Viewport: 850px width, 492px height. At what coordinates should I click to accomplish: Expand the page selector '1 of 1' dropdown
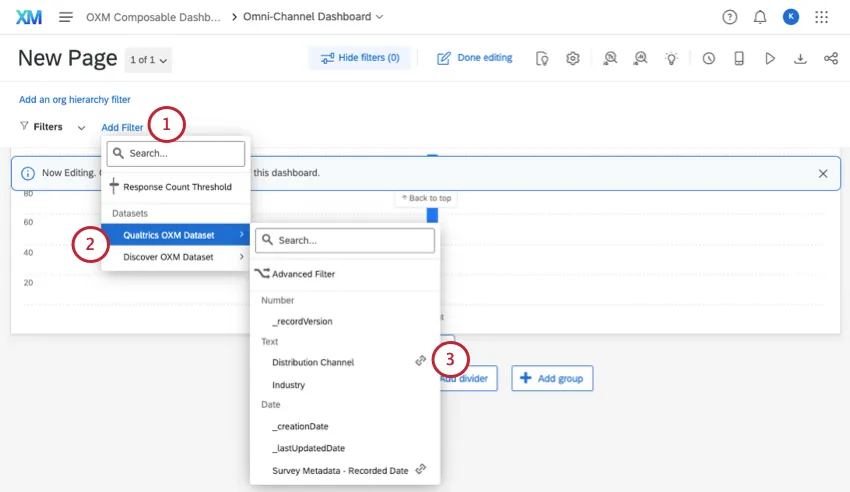tap(149, 60)
